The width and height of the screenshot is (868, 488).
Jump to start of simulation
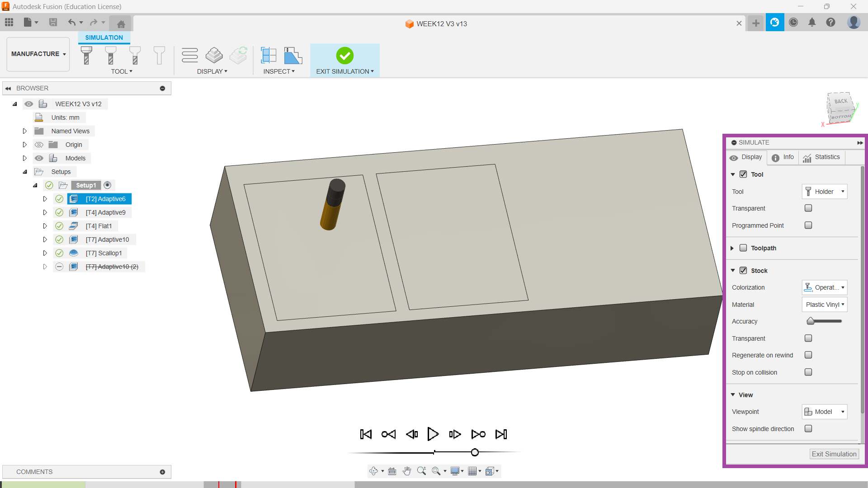(x=366, y=434)
